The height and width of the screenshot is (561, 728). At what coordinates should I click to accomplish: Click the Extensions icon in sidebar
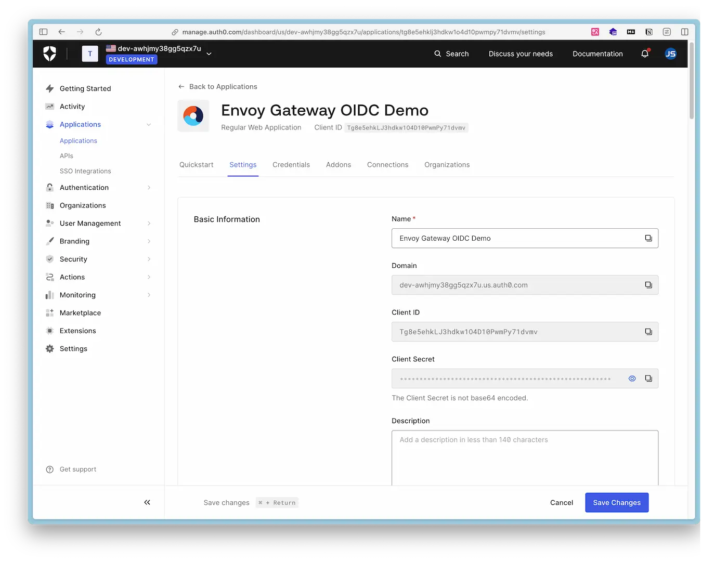[50, 331]
